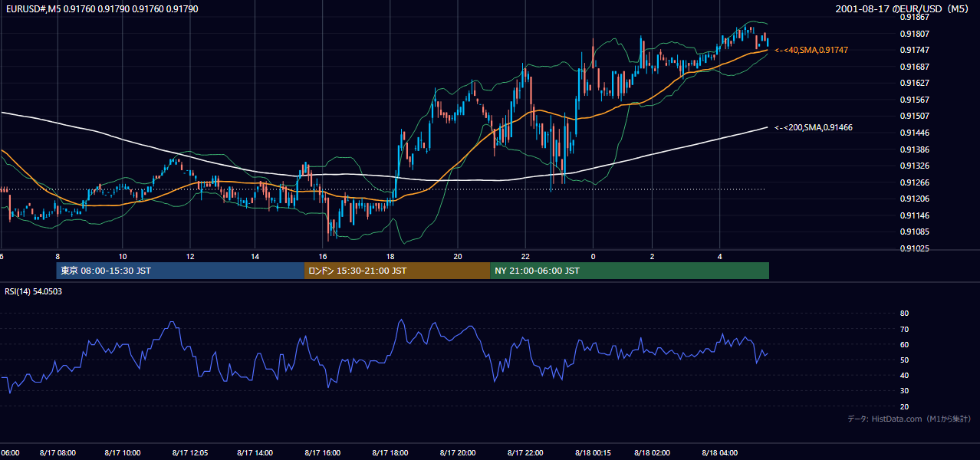980x460 pixels.
Task: Click the 8/17 16:00 bottom timestamp
Action: [x=323, y=453]
